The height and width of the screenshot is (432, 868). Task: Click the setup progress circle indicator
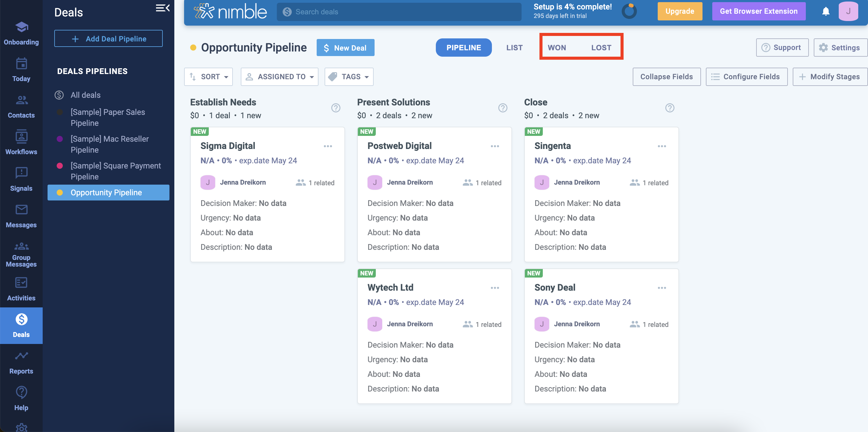coord(629,12)
